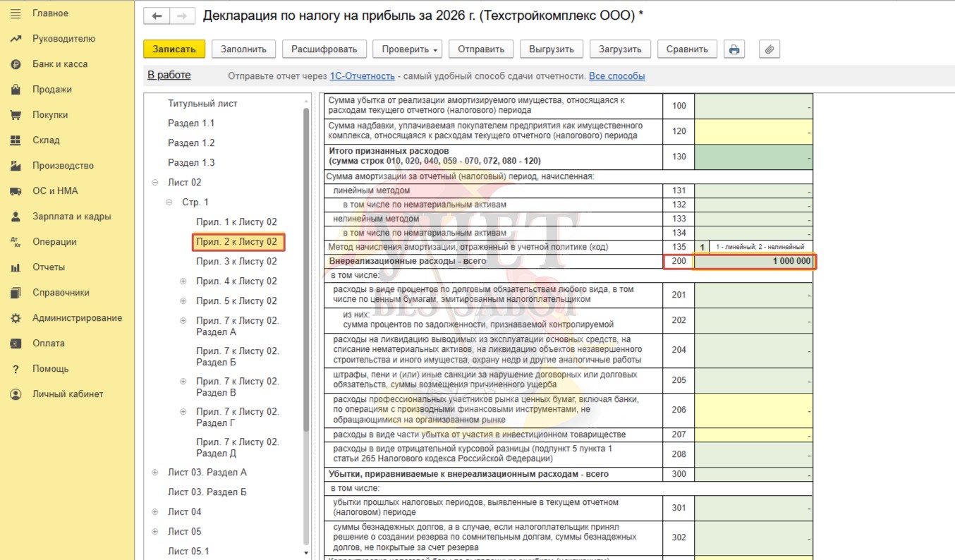Click the Продажи shopping bag icon

[x=16, y=90]
